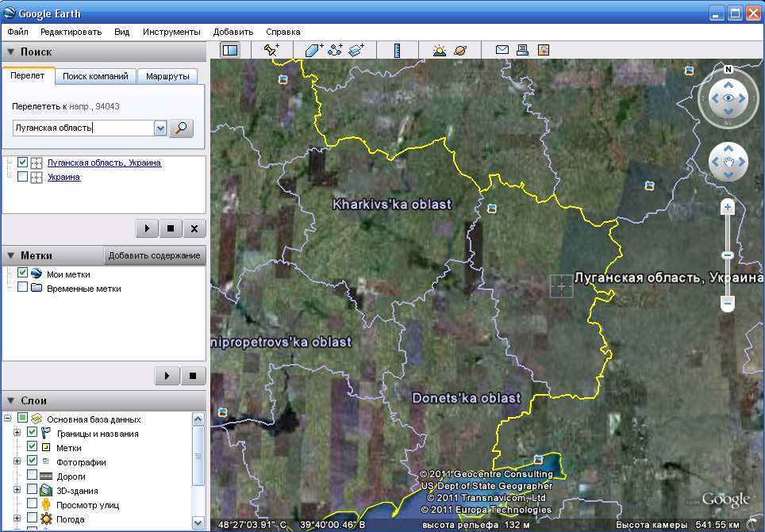Viewport: 765px width, 532px height.
Task: Select the Add Polygon tool
Action: point(313,50)
